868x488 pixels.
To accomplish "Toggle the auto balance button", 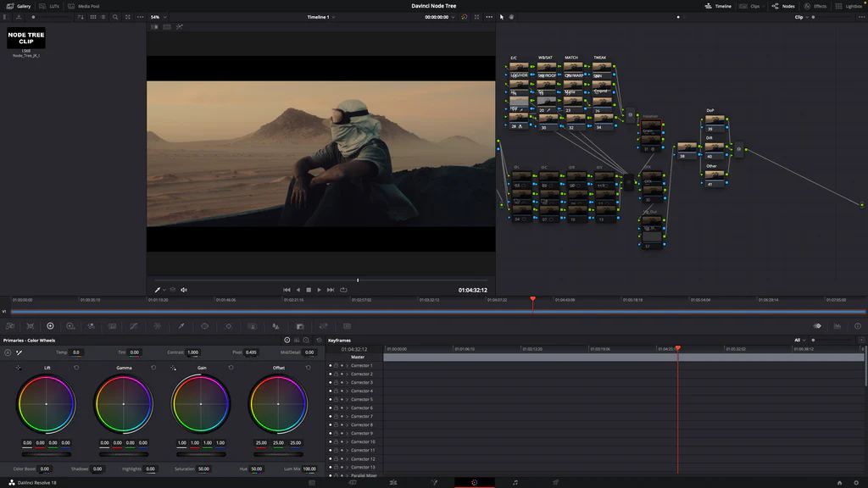I will 8,352.
